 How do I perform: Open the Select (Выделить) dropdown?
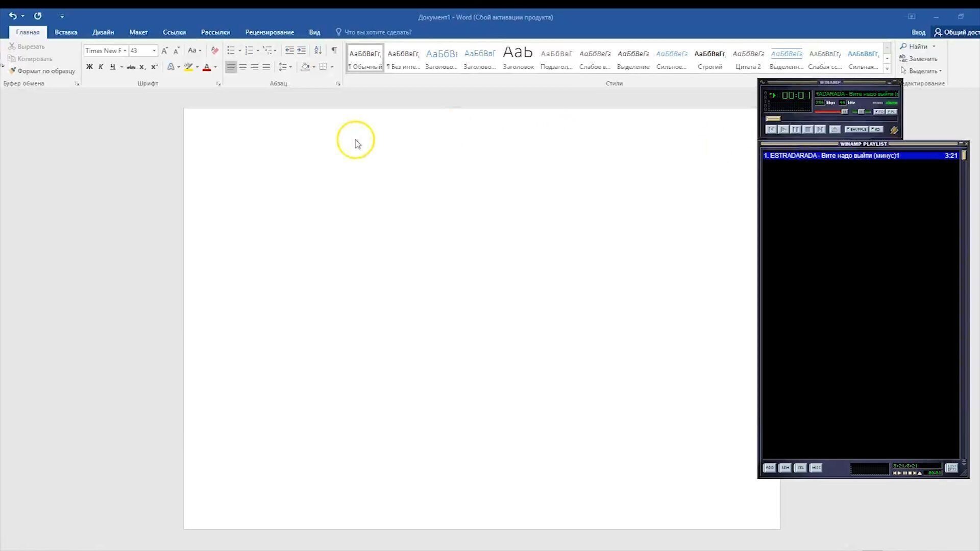coord(921,71)
